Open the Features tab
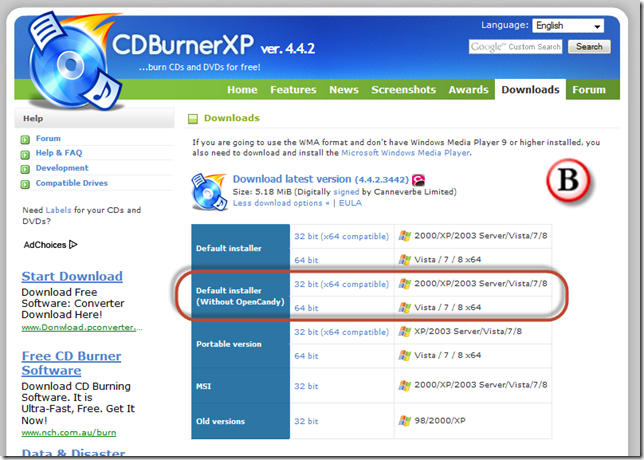 pos(293,90)
